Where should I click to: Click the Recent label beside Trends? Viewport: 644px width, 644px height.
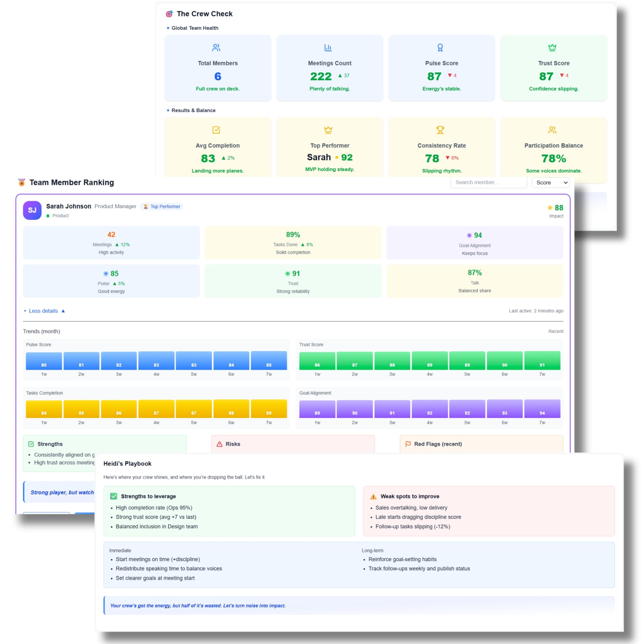(x=556, y=331)
